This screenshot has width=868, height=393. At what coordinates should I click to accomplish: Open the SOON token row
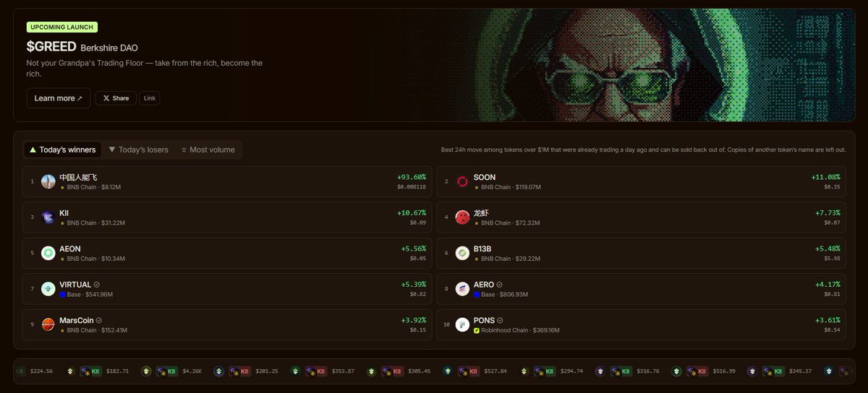[641, 181]
